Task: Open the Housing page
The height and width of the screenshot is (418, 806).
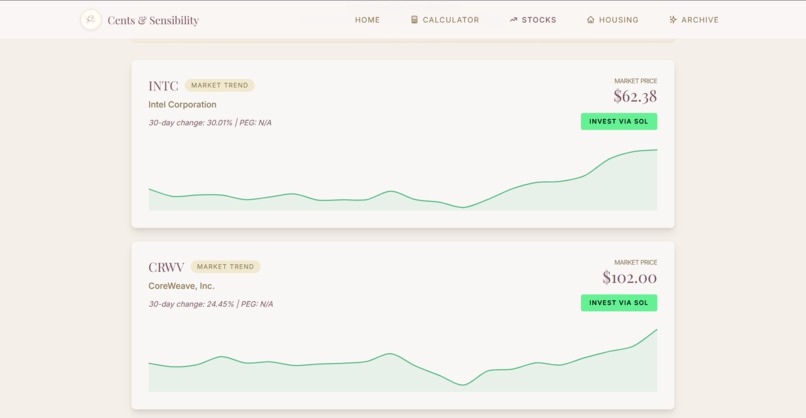Action: click(x=619, y=20)
